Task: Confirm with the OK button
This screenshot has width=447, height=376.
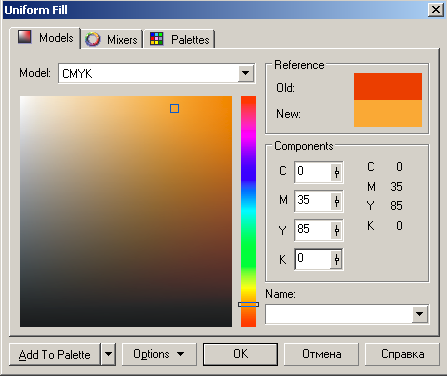Action: (x=240, y=354)
